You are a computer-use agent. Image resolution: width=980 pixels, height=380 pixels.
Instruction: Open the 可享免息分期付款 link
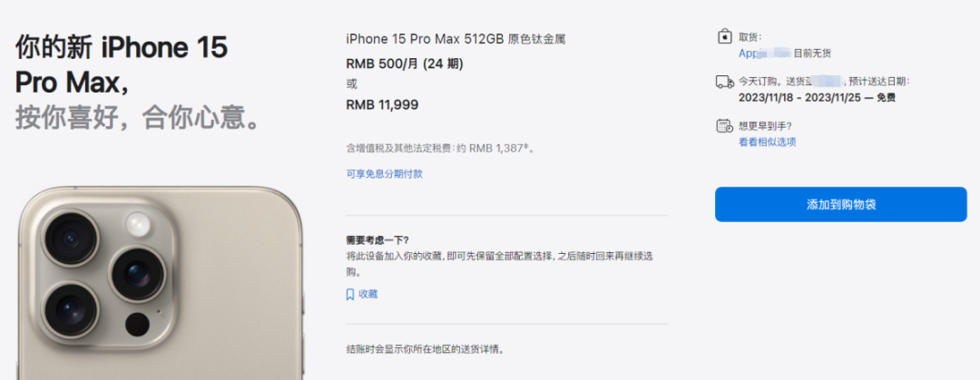click(x=385, y=174)
